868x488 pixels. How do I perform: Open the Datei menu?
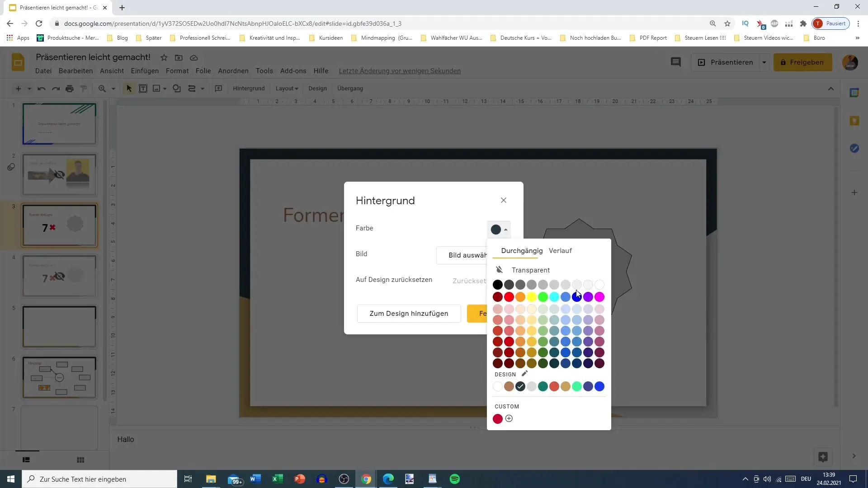pos(43,71)
